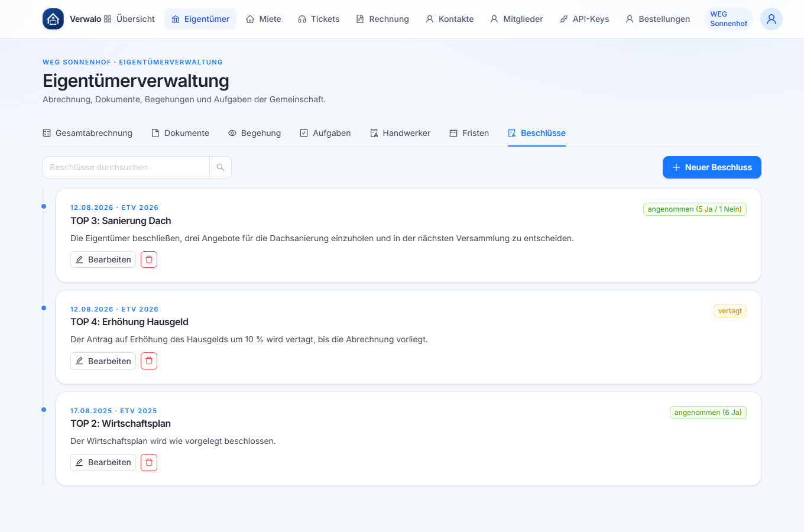Edit the TOP 3 Sanierung Dach resolution
This screenshot has width=804, height=532.
(x=103, y=259)
